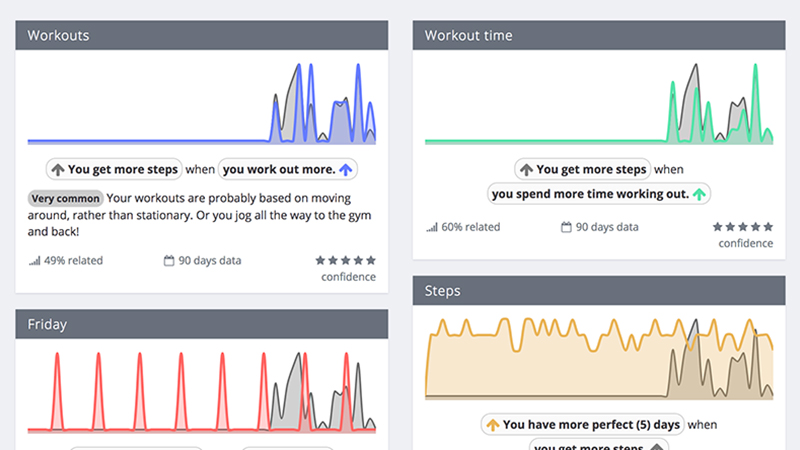Open the Friday card header

point(202,324)
